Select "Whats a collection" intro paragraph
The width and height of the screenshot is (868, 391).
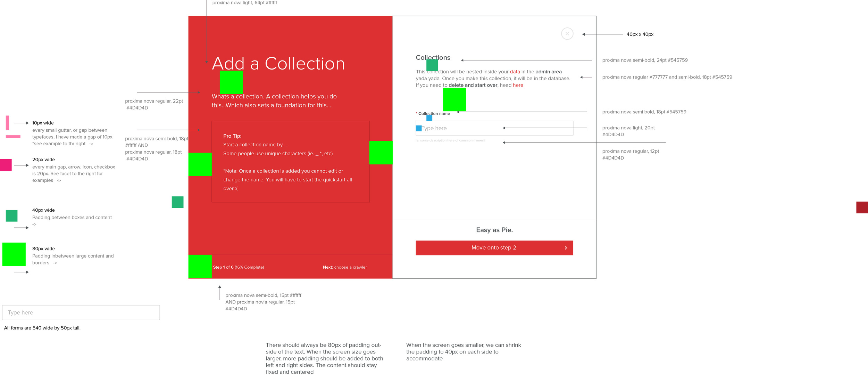(274, 101)
